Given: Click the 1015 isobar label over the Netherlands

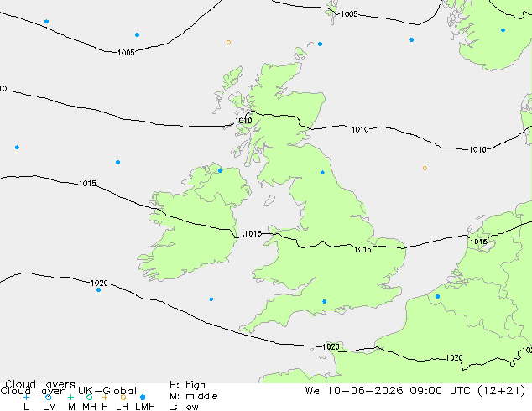Looking at the screenshot, I should [478, 242].
